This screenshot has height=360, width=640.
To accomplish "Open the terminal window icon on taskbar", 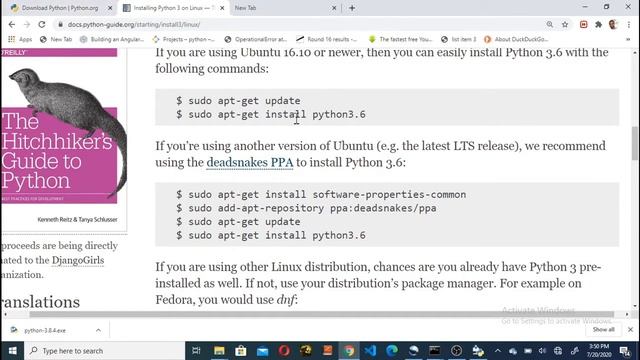I will coord(435,351).
